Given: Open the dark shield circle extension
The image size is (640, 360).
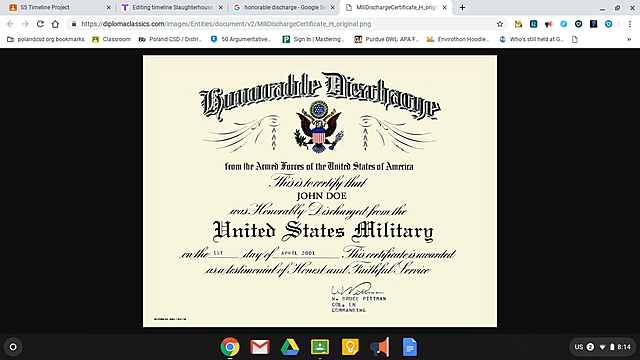Looking at the screenshot, I should 578,24.
